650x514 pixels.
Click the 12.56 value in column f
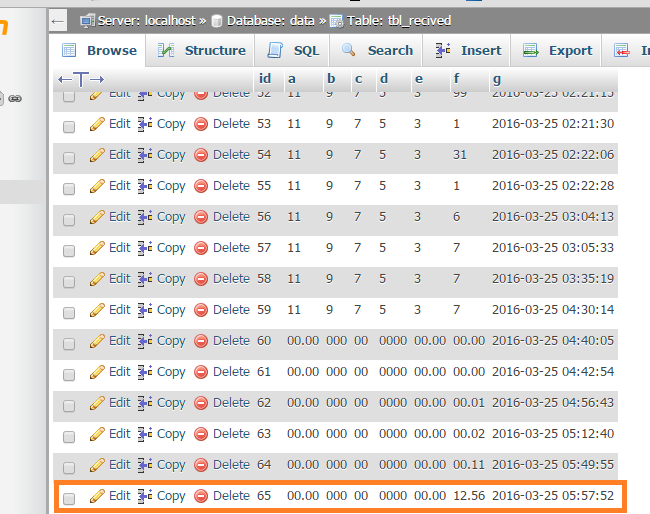tap(469, 496)
